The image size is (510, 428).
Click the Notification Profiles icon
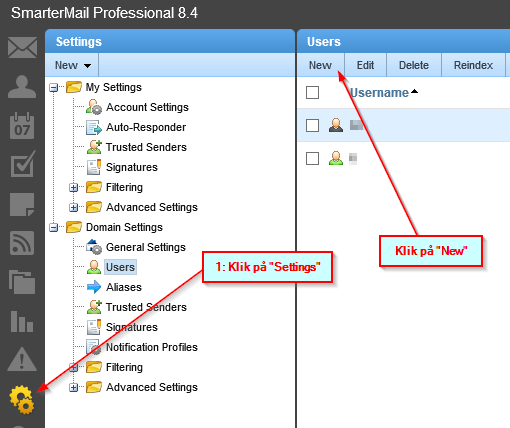coord(94,347)
